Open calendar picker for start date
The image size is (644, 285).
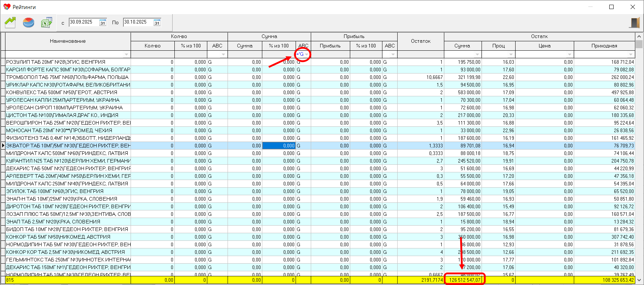[x=103, y=22]
